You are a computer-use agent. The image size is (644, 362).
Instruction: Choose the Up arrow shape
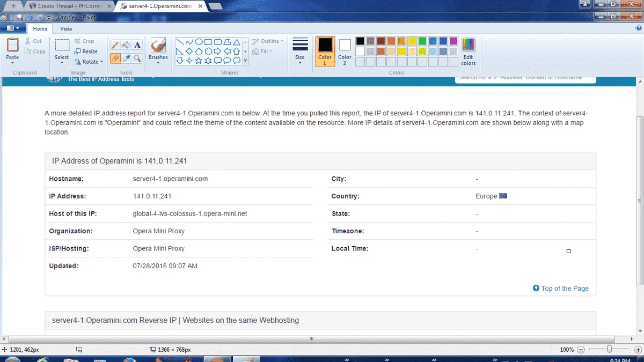coord(236,51)
